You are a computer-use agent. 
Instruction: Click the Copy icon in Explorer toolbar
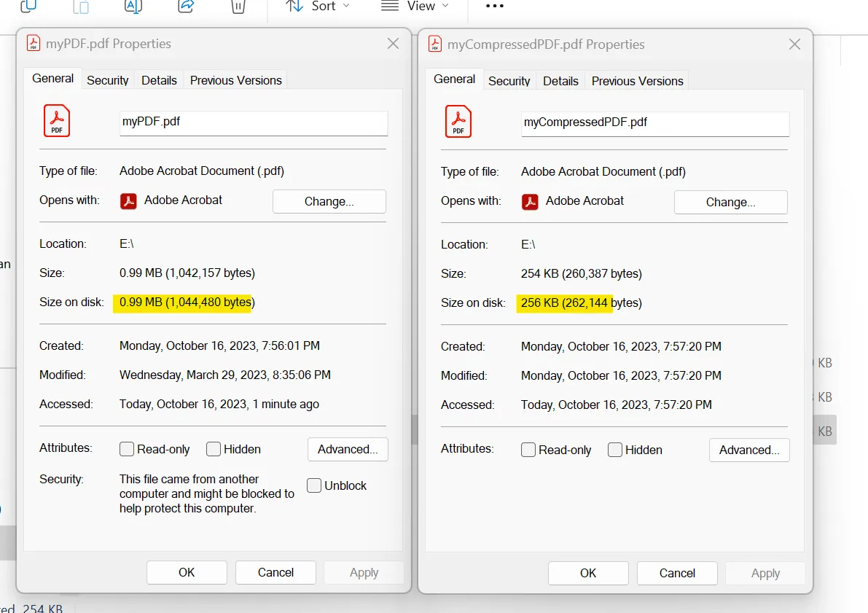[x=28, y=6]
